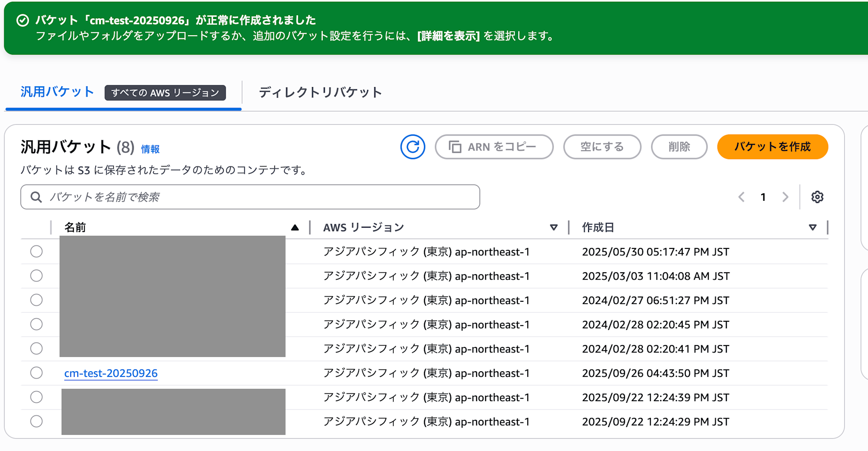Screen dimensions: 868x451
Task: Select radio button for cm-test-20250926
Action: point(36,373)
